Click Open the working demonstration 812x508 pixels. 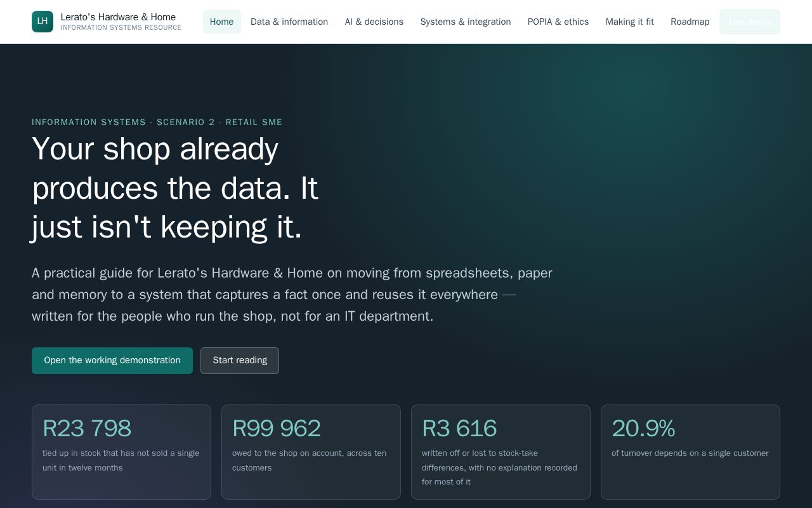[112, 361]
